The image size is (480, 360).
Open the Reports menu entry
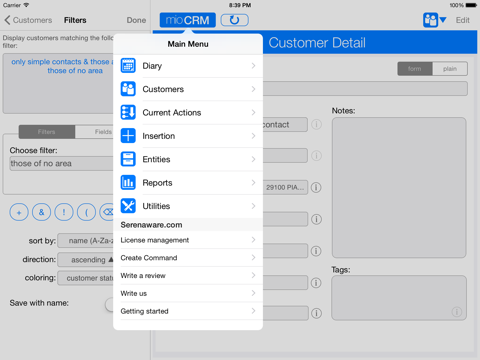[x=188, y=182]
